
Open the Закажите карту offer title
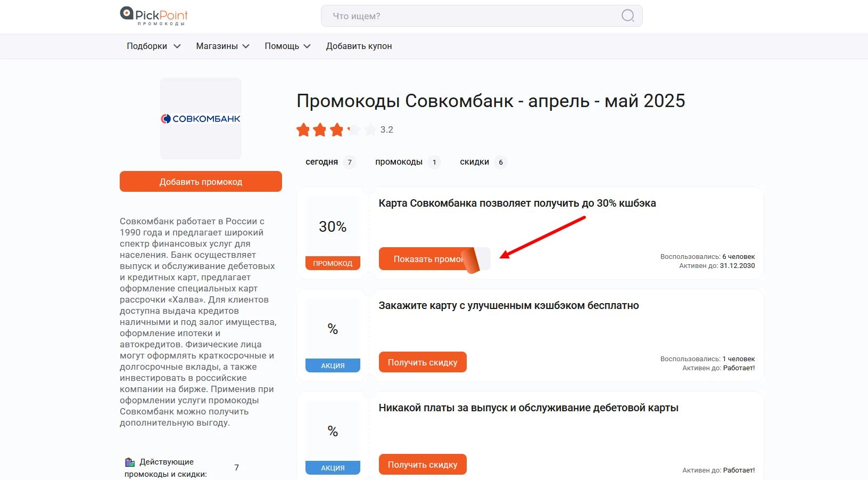[x=509, y=305]
